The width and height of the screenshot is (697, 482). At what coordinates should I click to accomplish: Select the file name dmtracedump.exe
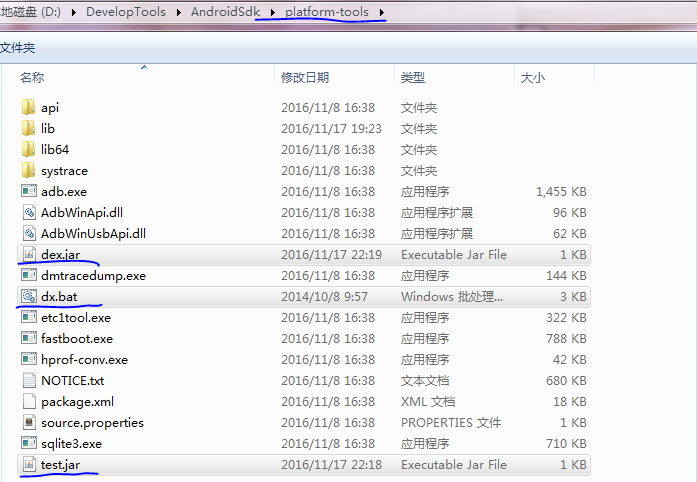tap(93, 275)
